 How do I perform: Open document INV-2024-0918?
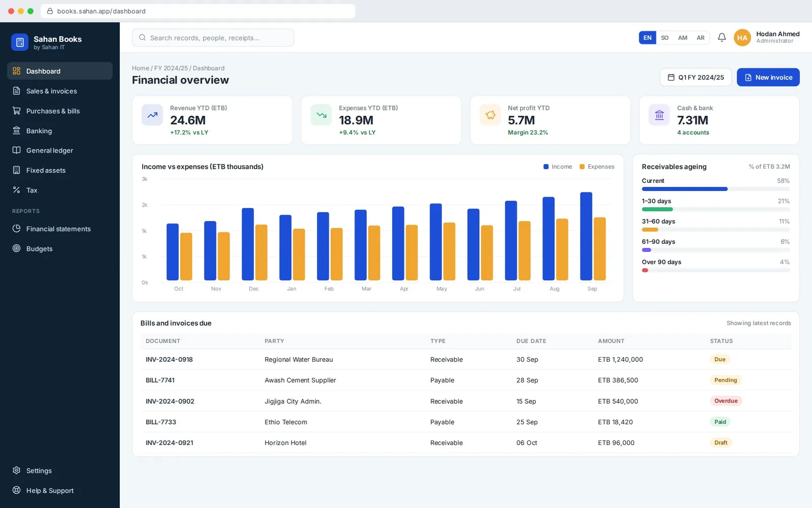click(x=169, y=359)
